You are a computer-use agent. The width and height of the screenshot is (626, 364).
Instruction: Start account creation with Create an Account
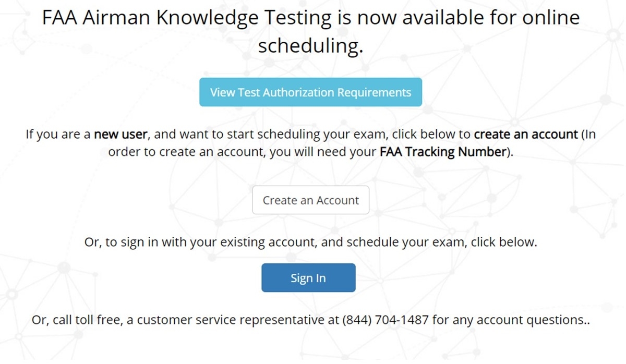click(310, 200)
